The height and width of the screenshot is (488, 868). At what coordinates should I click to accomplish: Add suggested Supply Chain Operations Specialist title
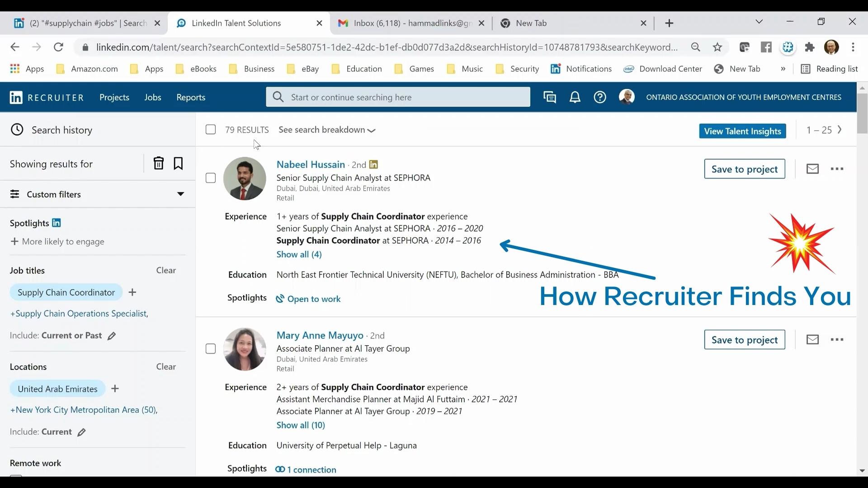(79, 314)
